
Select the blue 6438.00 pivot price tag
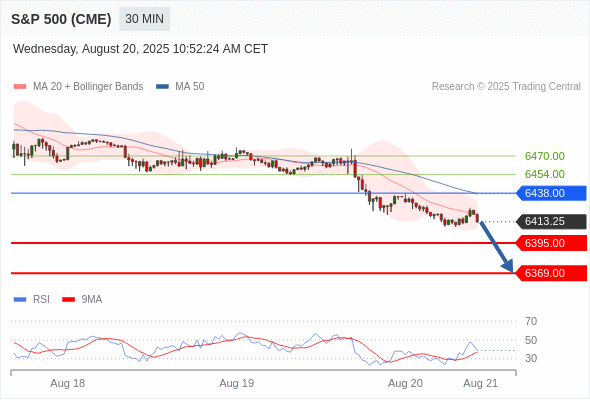pyautogui.click(x=551, y=193)
